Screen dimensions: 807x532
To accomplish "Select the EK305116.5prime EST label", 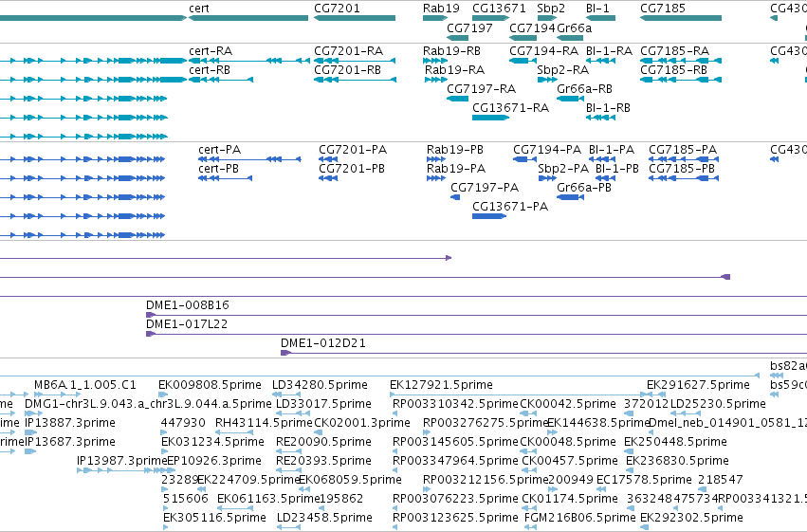I will coord(214,518).
